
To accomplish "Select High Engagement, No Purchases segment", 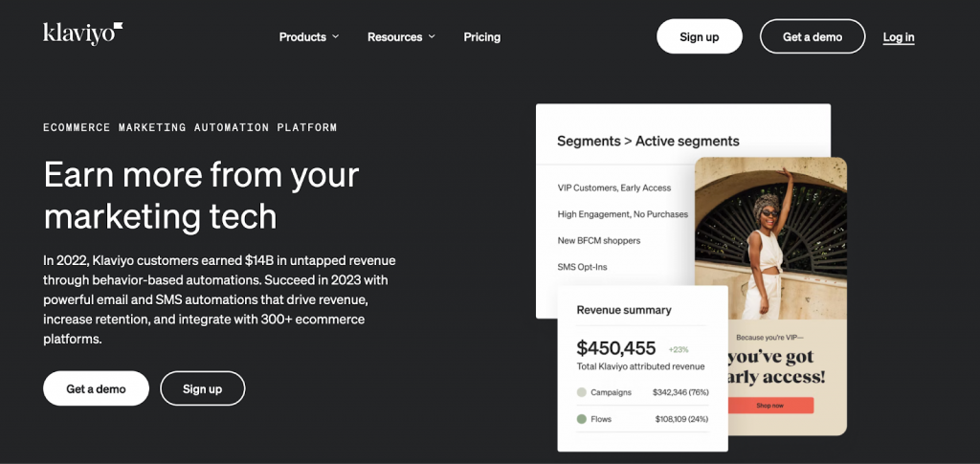I will [622, 214].
